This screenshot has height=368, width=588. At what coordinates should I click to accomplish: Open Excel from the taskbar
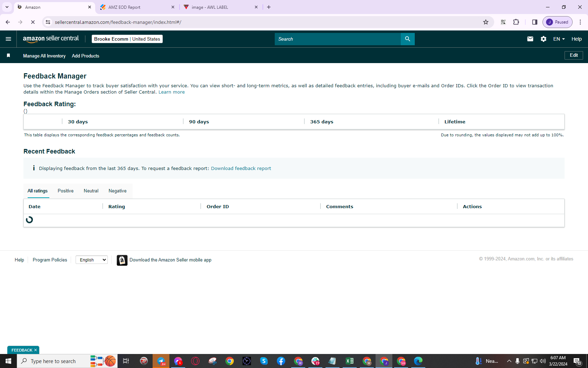(x=349, y=361)
